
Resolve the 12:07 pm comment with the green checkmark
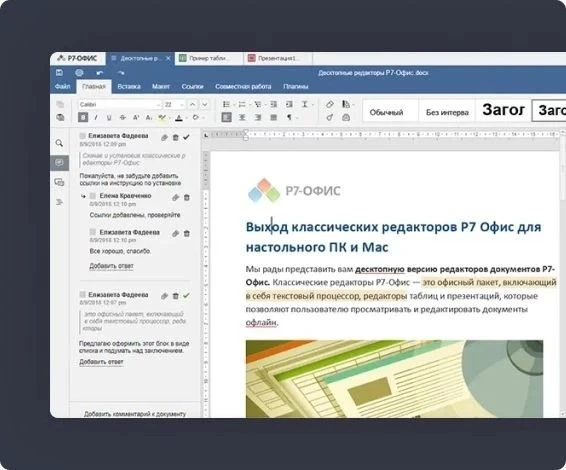pos(186,296)
